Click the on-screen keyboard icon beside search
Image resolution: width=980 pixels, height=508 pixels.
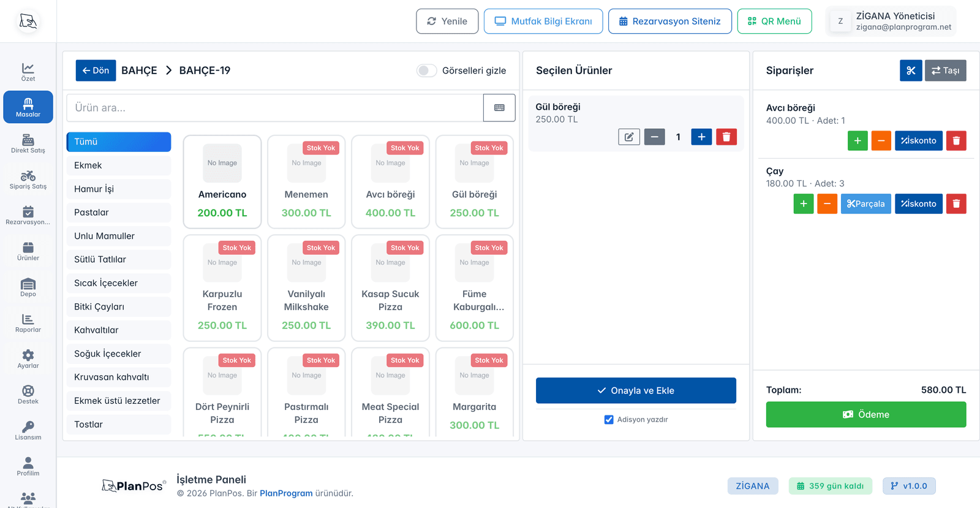click(x=499, y=108)
